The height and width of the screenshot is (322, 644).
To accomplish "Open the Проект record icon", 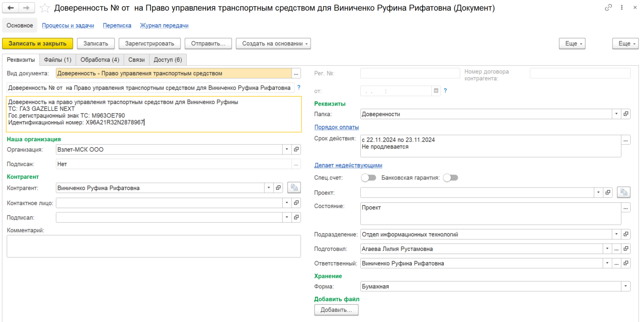I will tap(608, 192).
